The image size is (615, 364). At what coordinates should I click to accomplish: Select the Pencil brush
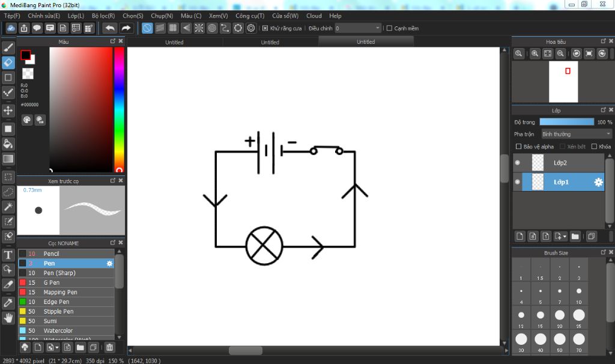tap(66, 254)
